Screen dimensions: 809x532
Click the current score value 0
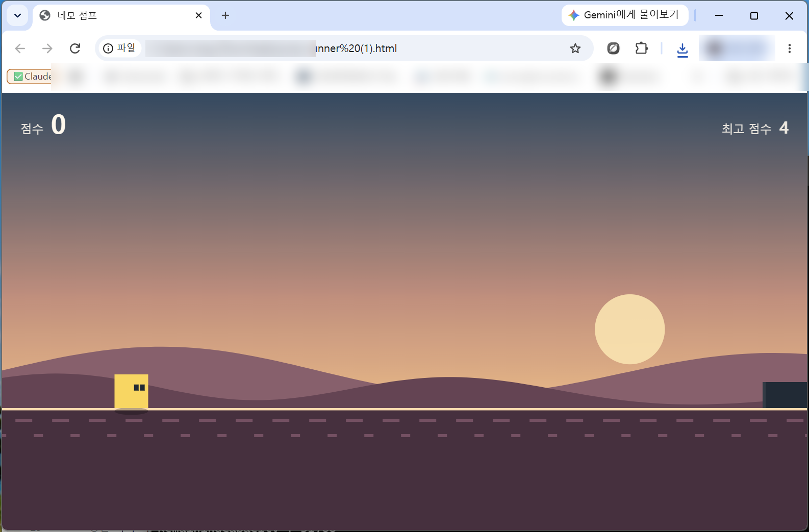click(59, 125)
